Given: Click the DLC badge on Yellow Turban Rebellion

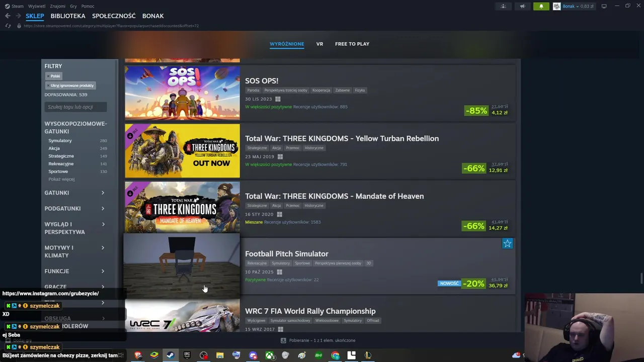Looking at the screenshot, I should (131, 135).
